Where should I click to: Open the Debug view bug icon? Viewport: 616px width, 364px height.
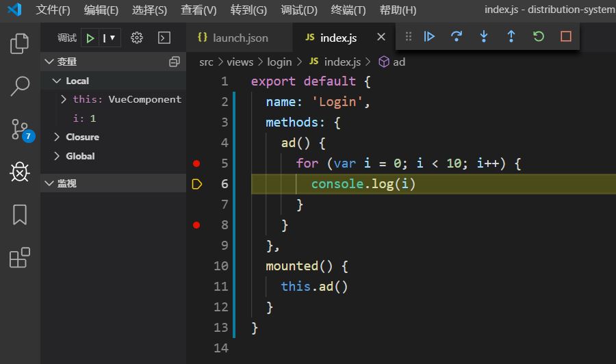click(x=20, y=172)
